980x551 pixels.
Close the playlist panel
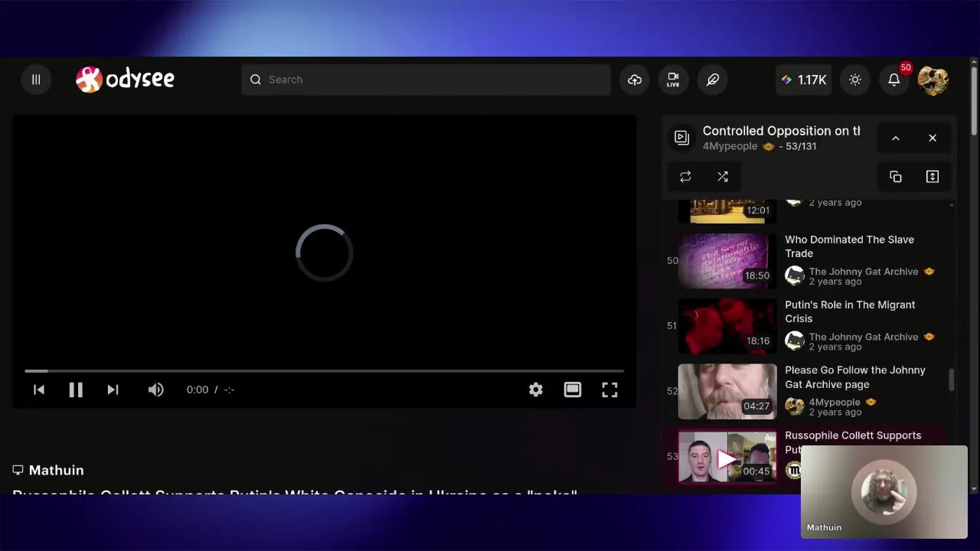pos(933,138)
